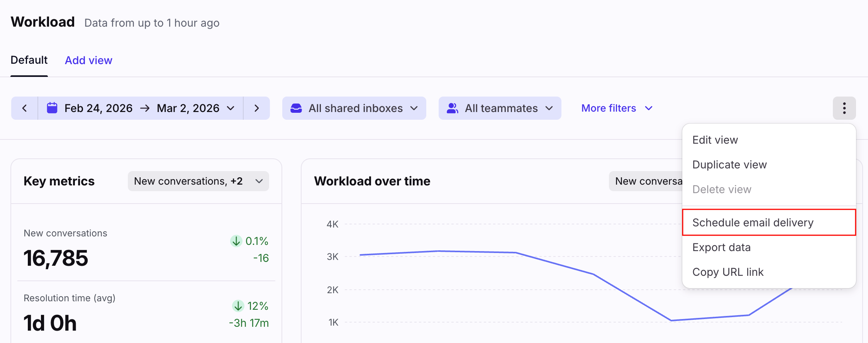Click the green down arrow beside 0.1%
Viewport: 868px width, 343px height.
tap(236, 241)
